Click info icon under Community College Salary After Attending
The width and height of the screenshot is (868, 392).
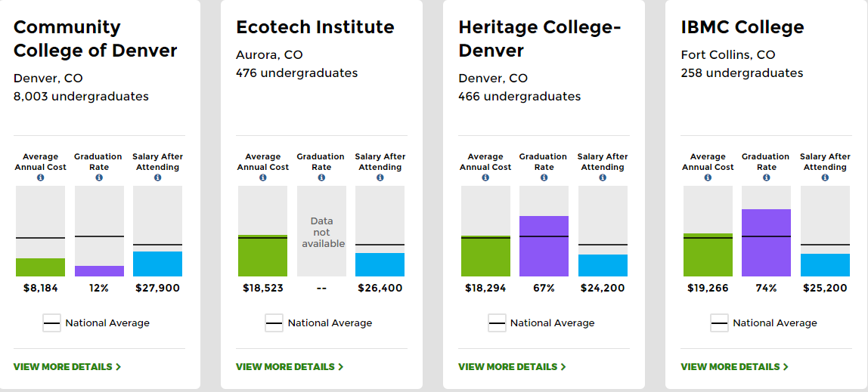coord(157,177)
